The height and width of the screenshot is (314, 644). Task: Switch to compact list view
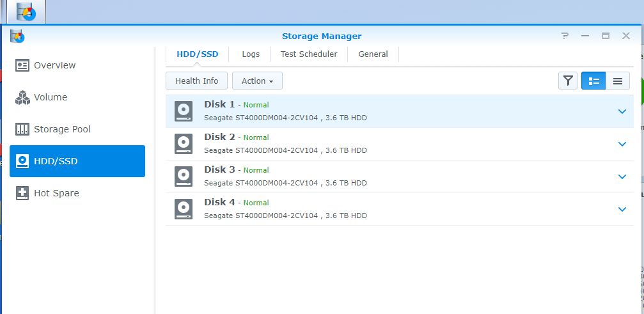click(x=618, y=81)
